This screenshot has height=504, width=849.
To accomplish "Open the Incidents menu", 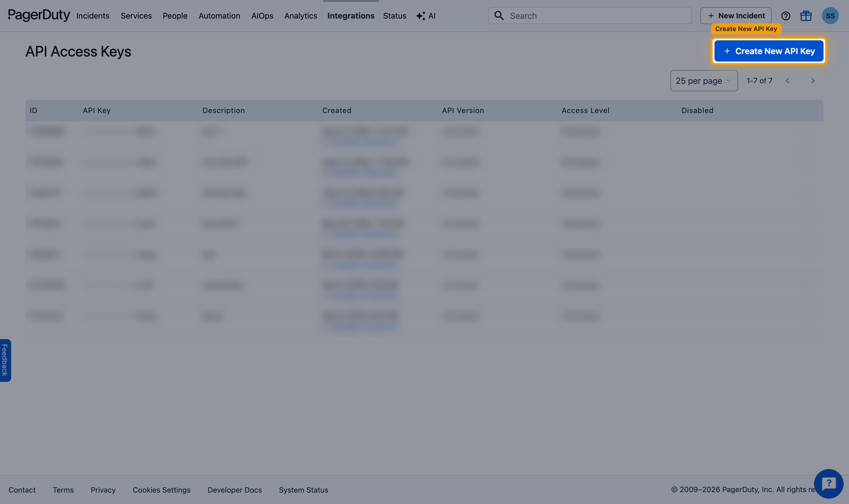I will pos(93,16).
